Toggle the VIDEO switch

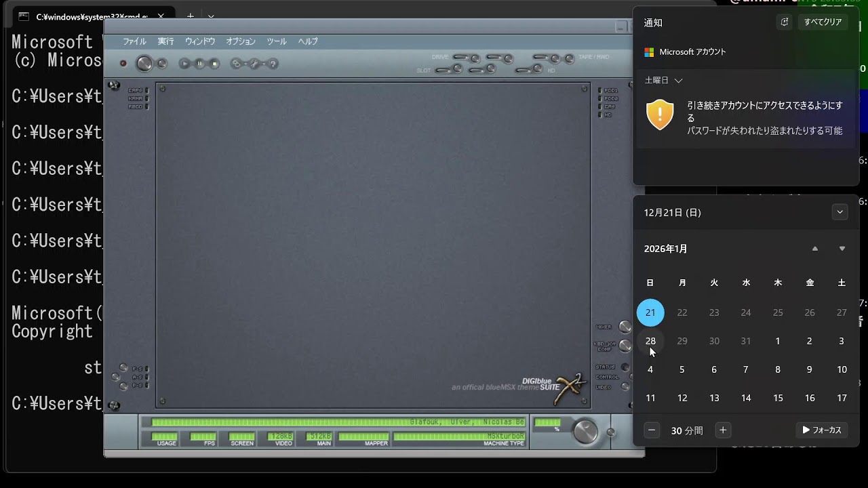coord(625,387)
